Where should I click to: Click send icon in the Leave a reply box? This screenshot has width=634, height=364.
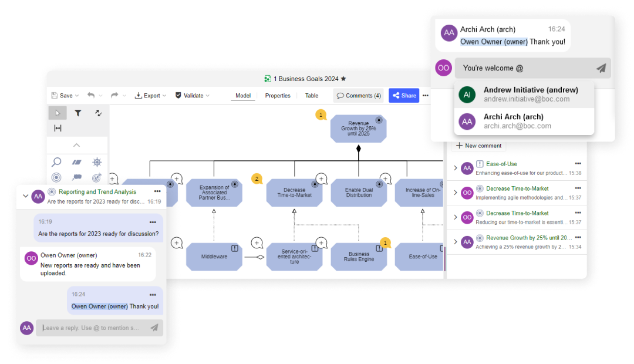(x=154, y=328)
